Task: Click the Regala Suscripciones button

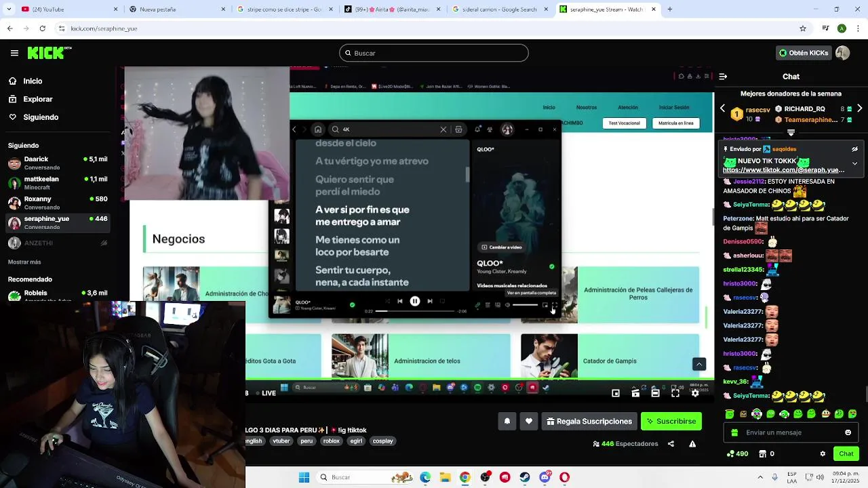Action: [589, 421]
